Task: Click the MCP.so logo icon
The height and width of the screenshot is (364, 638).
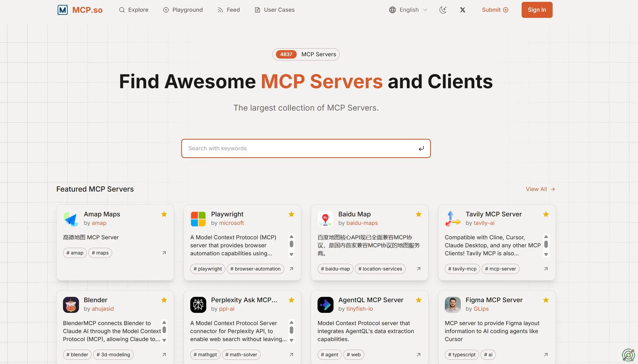Action: click(x=63, y=10)
